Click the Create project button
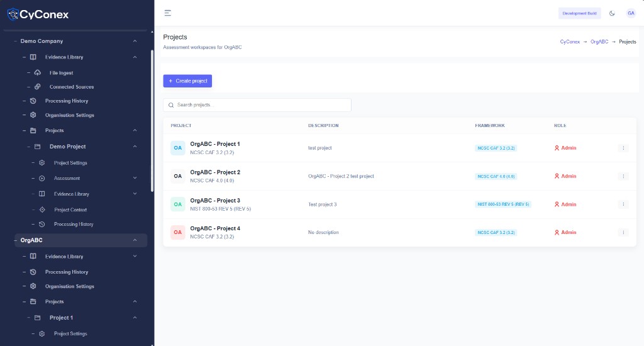The image size is (644, 346). [x=187, y=81]
